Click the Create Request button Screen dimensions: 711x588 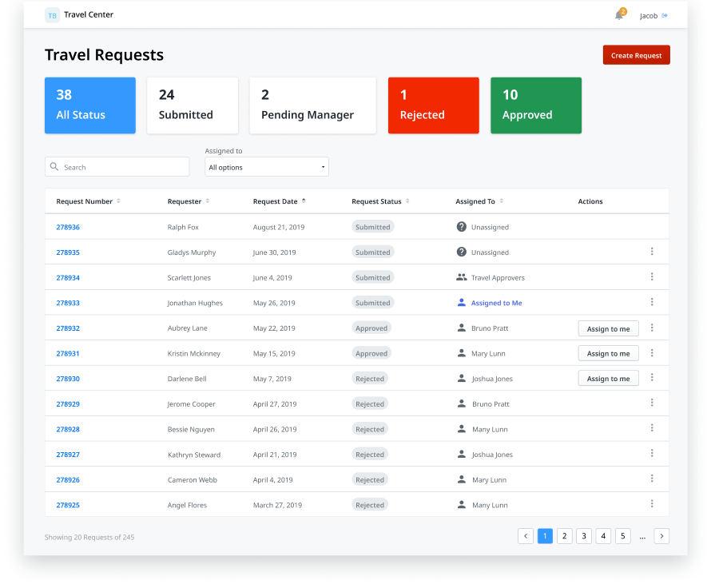coord(636,54)
